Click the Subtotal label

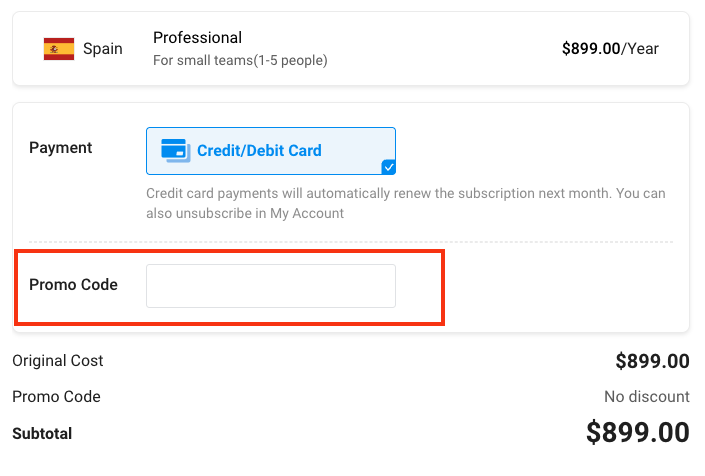(x=42, y=434)
